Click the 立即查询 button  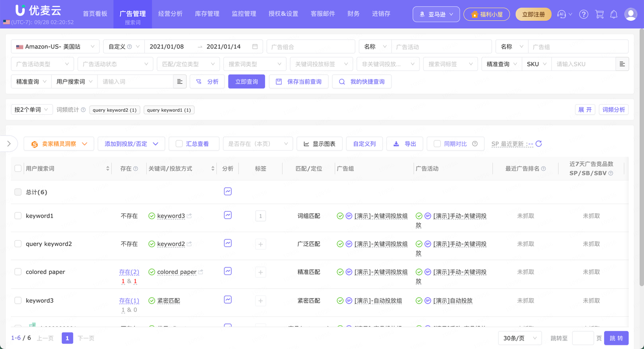point(247,82)
